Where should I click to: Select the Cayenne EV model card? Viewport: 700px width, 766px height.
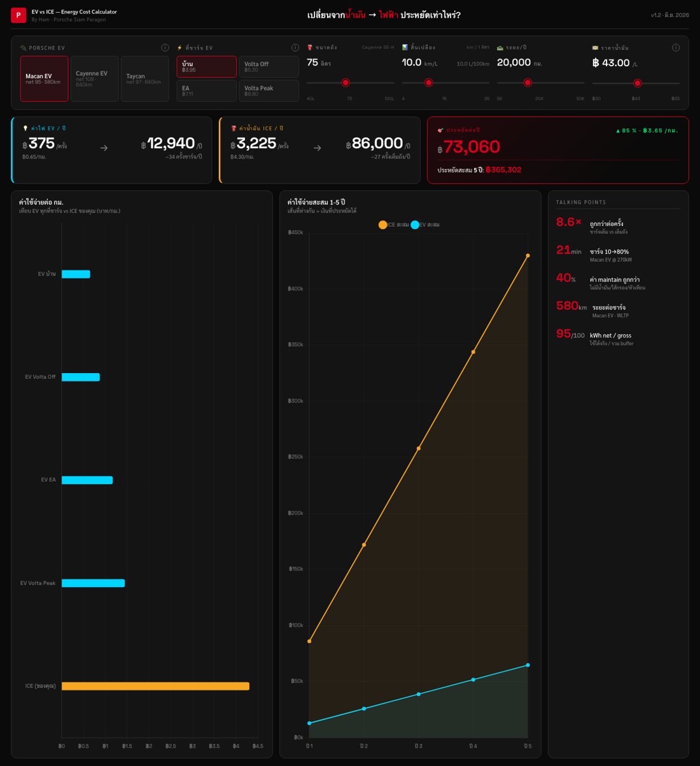94,79
